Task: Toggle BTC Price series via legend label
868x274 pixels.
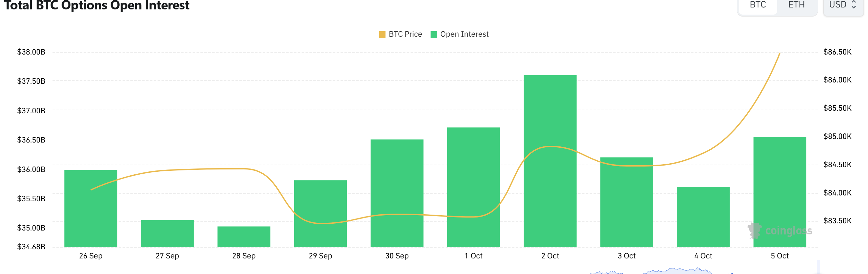Action: (405, 34)
